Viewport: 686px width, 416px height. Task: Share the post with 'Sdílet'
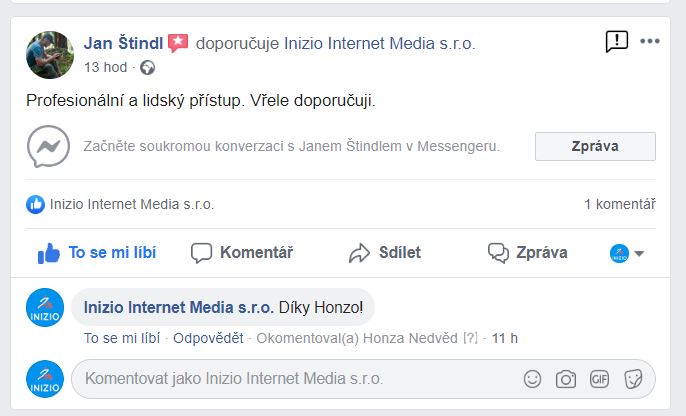click(x=385, y=253)
